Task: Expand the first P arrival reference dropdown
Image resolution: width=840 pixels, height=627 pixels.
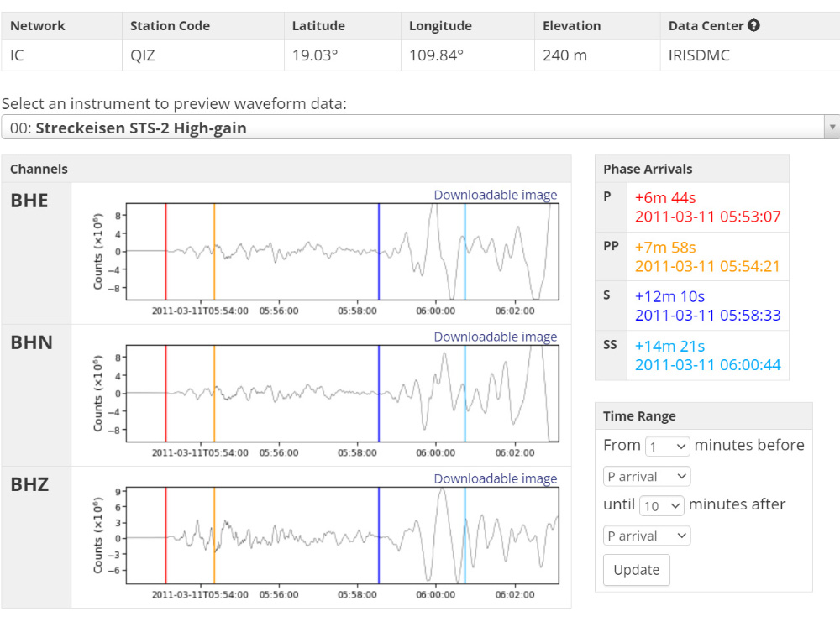Action: [x=647, y=476]
